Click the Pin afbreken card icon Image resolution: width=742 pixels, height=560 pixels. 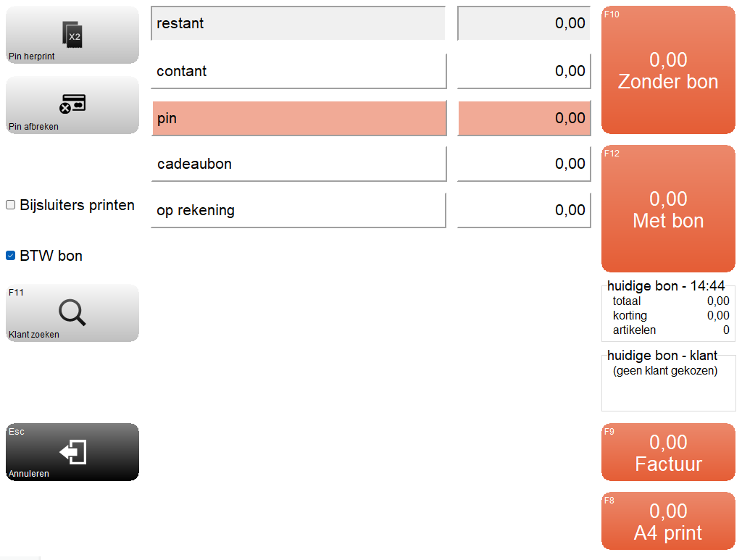pyautogui.click(x=72, y=104)
